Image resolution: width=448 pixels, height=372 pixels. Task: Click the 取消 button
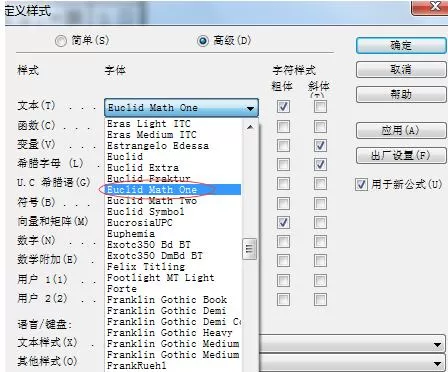click(401, 70)
